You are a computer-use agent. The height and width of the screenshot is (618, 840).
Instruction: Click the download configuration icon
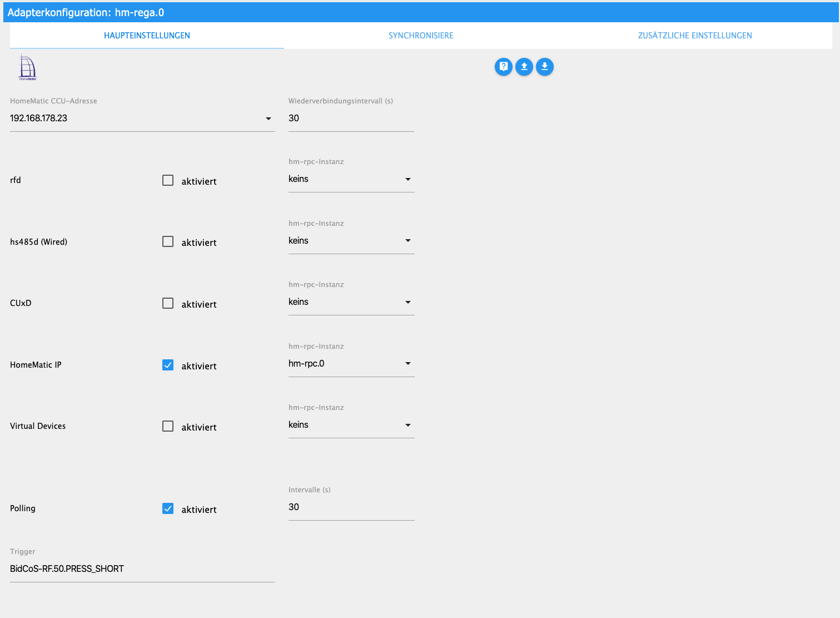point(545,67)
